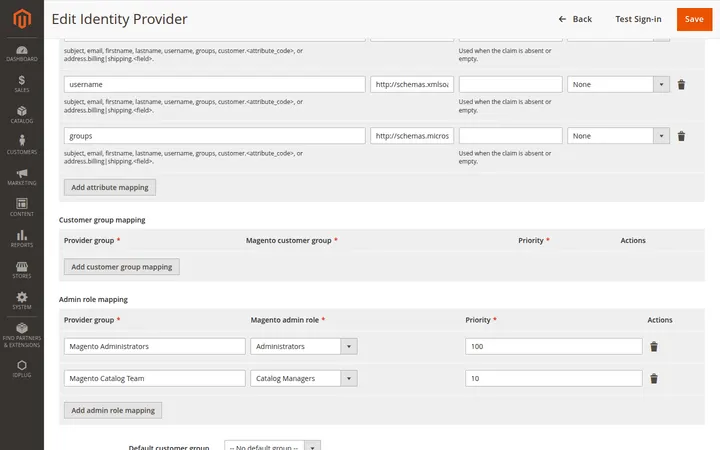This screenshot has height=450, width=720.
Task: Click the http://schemas.micros claim field
Action: click(412, 136)
